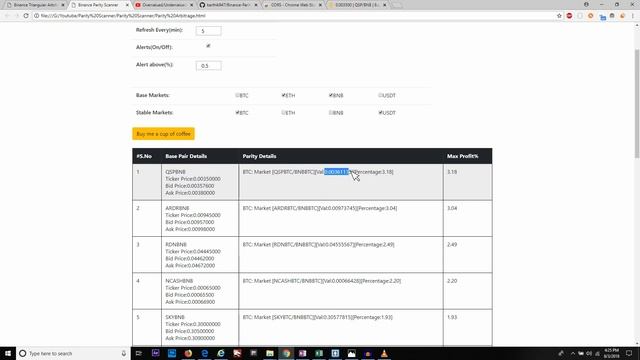Enable USDT under Base Markets
The image size is (640, 360).
point(380,95)
